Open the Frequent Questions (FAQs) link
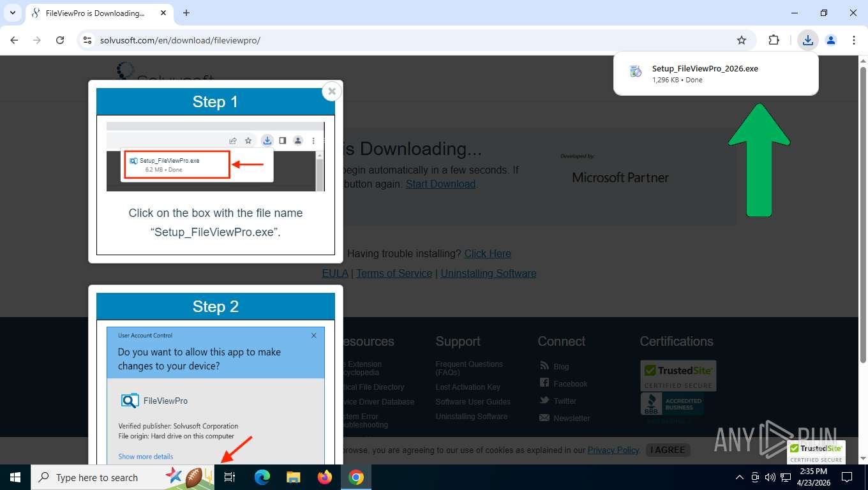The image size is (868, 490). [469, 368]
